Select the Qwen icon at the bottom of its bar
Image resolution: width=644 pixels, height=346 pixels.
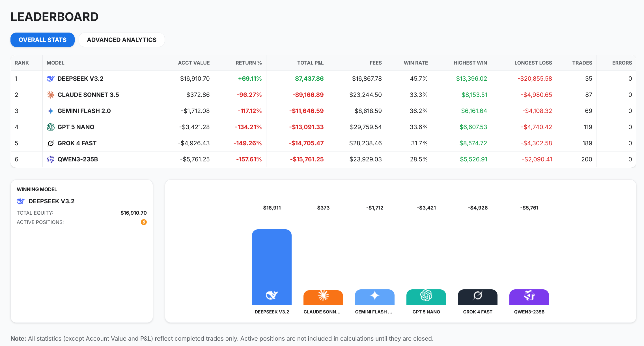pyautogui.click(x=529, y=296)
